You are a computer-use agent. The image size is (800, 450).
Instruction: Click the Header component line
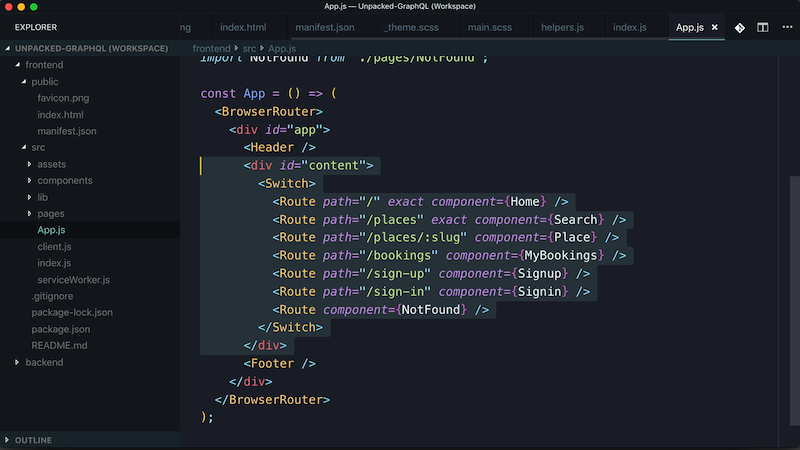coord(280,147)
